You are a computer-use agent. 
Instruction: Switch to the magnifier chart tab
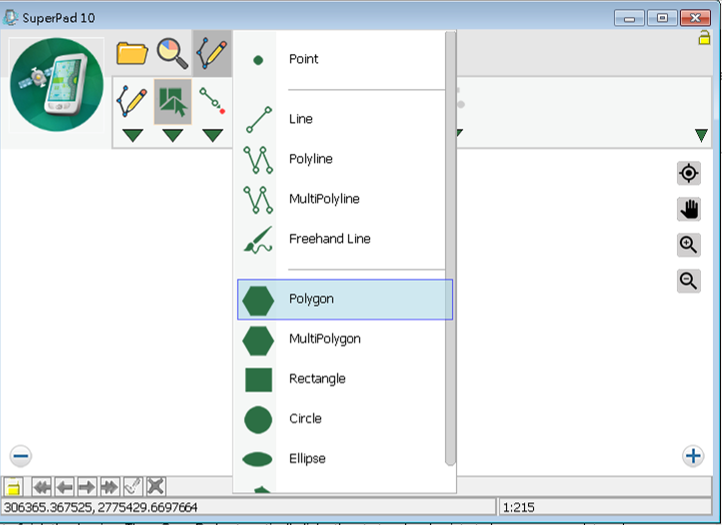click(x=172, y=53)
